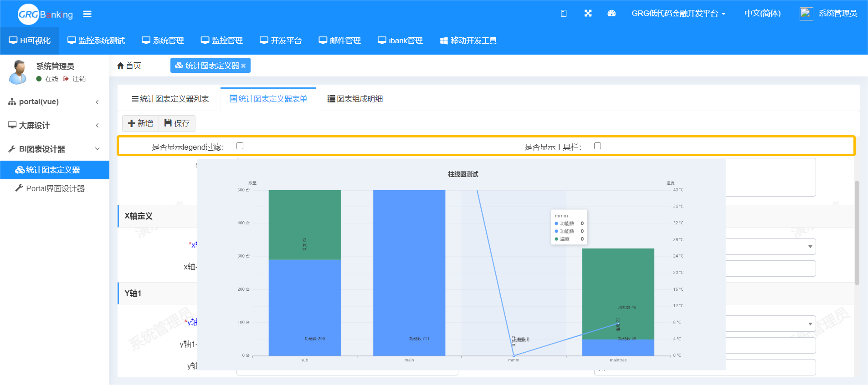The height and width of the screenshot is (385, 868).
Task: Click the system administrator avatar at top right
Action: [806, 14]
